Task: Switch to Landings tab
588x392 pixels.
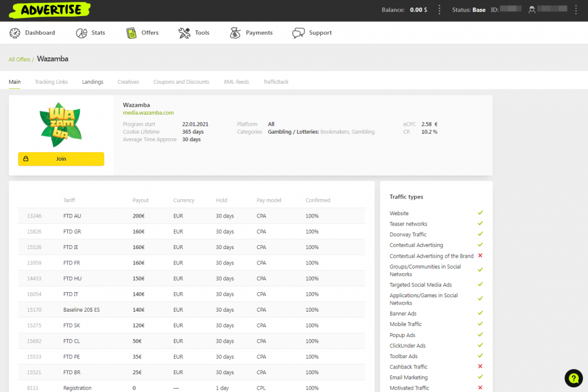Action: click(x=92, y=81)
